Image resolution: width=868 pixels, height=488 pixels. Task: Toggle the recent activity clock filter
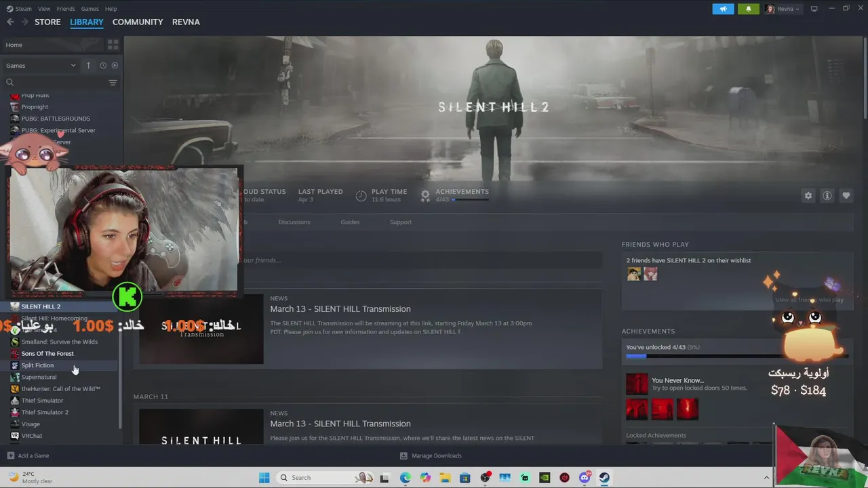(103, 65)
